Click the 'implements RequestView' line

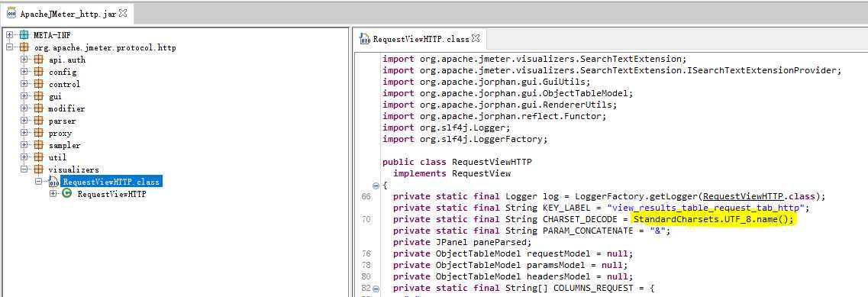[451, 173]
